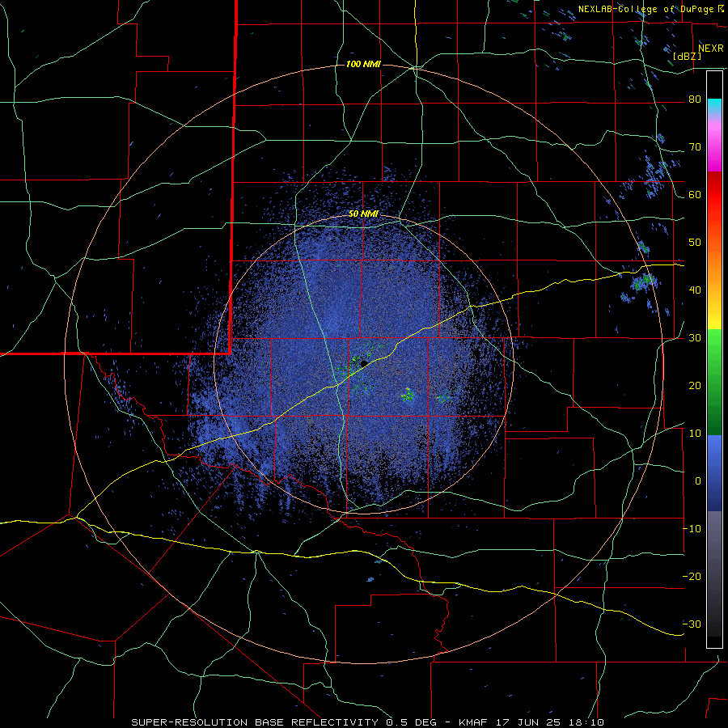Click the [dBZ] units label
728x728 pixels.
(687, 56)
